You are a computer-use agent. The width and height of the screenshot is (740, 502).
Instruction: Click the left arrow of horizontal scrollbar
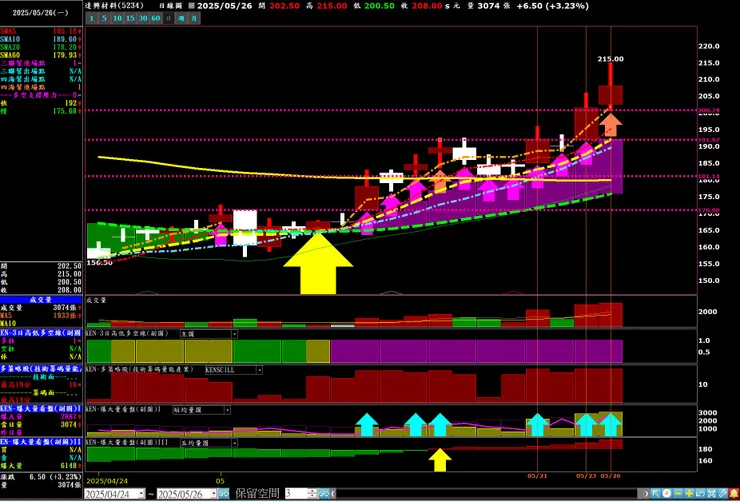click(333, 494)
